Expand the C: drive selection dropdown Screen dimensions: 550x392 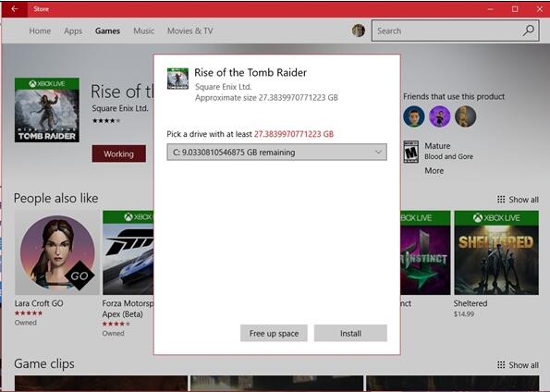(276, 152)
